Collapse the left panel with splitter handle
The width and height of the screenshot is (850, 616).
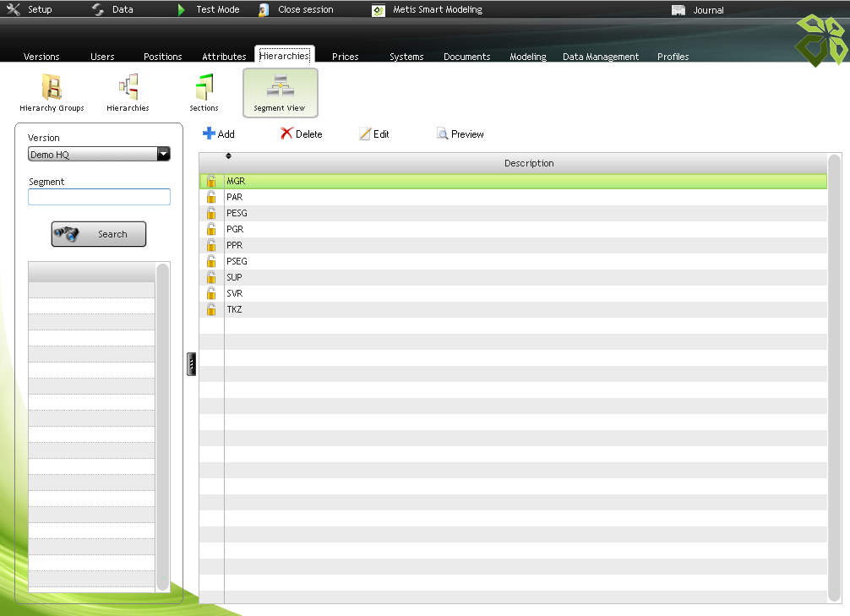click(x=191, y=364)
